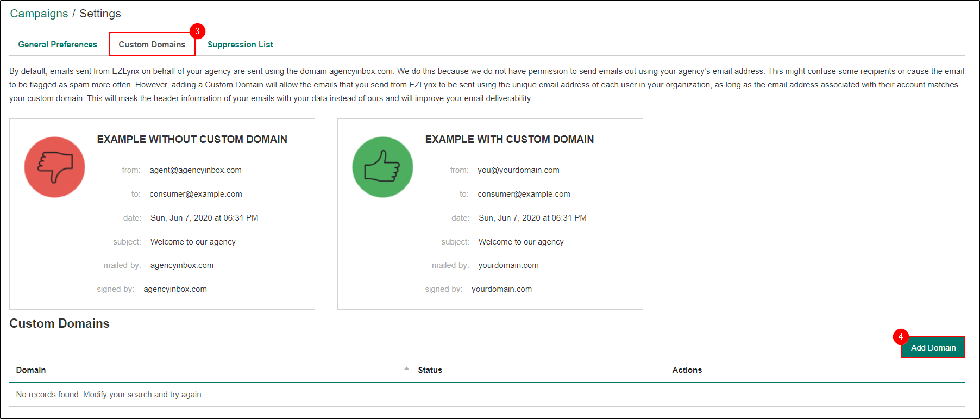This screenshot has height=419, width=980.
Task: Click the mailed-by agencyinbox.com value
Action: click(181, 265)
